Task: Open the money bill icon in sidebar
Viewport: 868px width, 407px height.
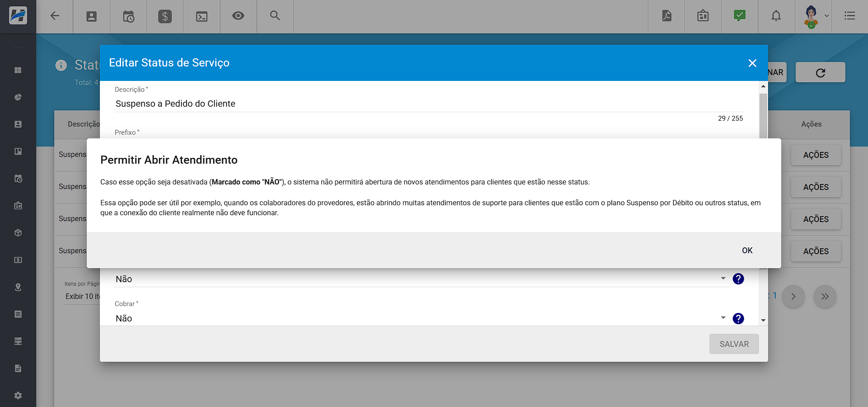Action: click(x=18, y=260)
